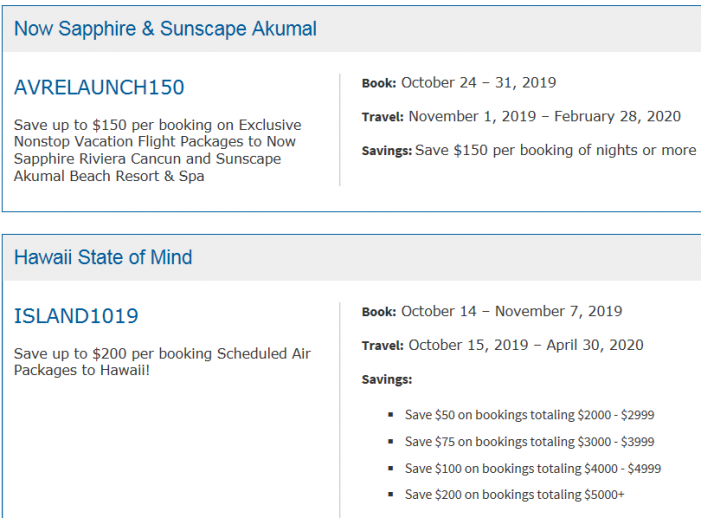Screen dimensions: 701x518
Task: Select the Save $200 on bookings $5000+ item
Action: point(515,495)
